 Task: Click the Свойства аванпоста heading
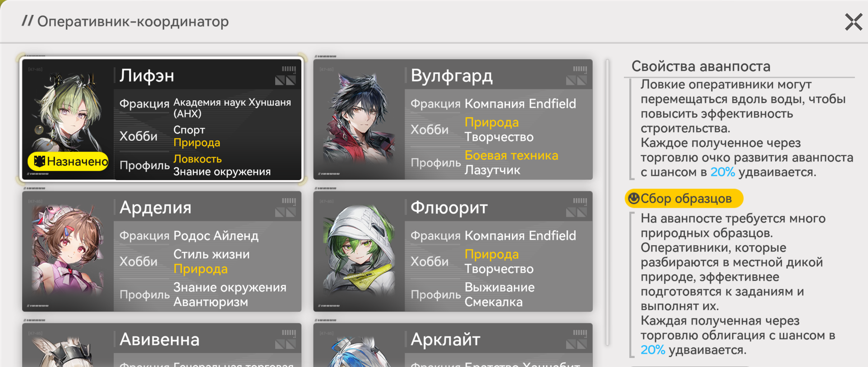(x=701, y=66)
